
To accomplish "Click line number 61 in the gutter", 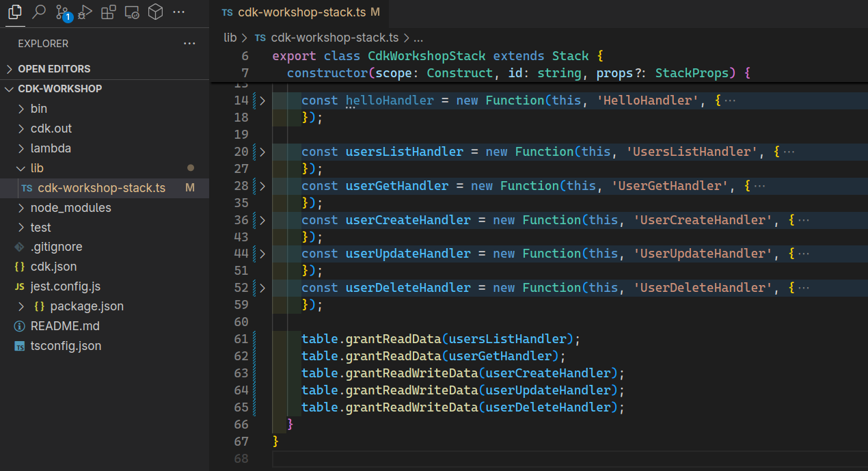I will point(241,339).
